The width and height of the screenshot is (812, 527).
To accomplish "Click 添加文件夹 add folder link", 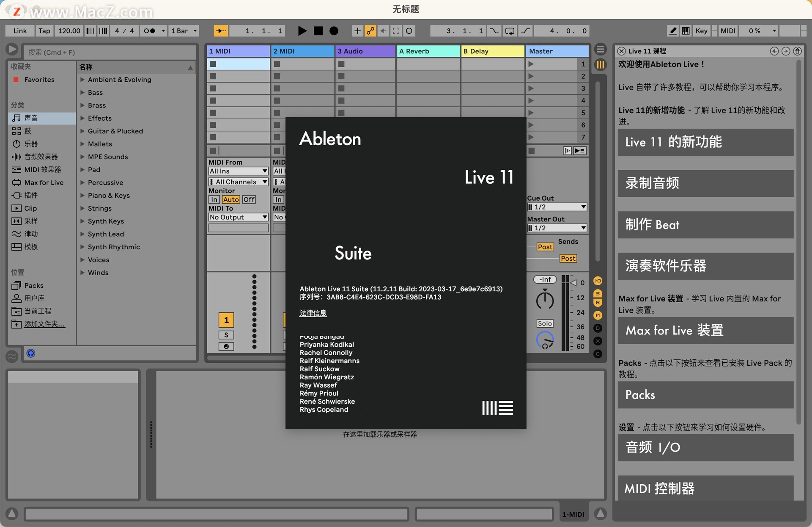I will [44, 324].
